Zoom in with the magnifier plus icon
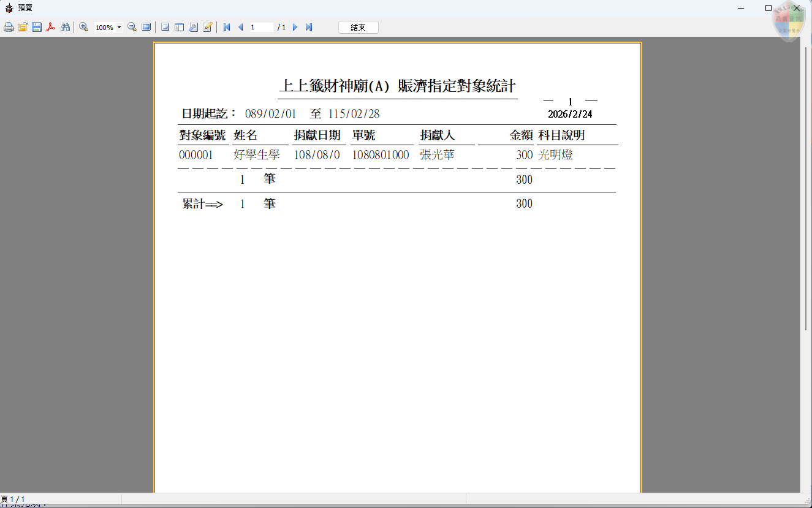The width and height of the screenshot is (812, 508). coord(84,27)
